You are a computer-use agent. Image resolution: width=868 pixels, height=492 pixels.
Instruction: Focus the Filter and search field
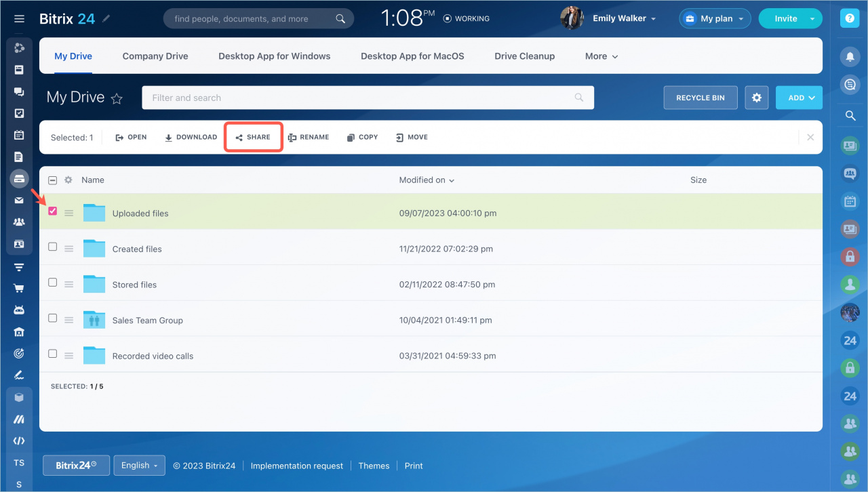368,98
